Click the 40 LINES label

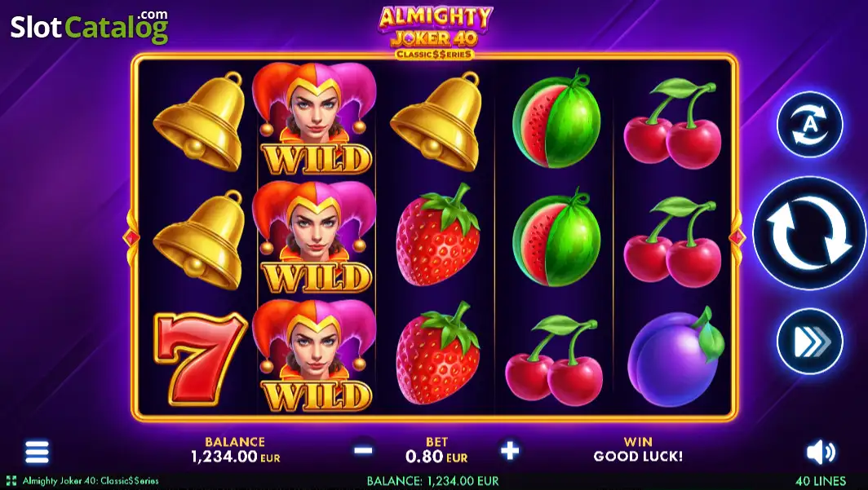click(x=821, y=481)
